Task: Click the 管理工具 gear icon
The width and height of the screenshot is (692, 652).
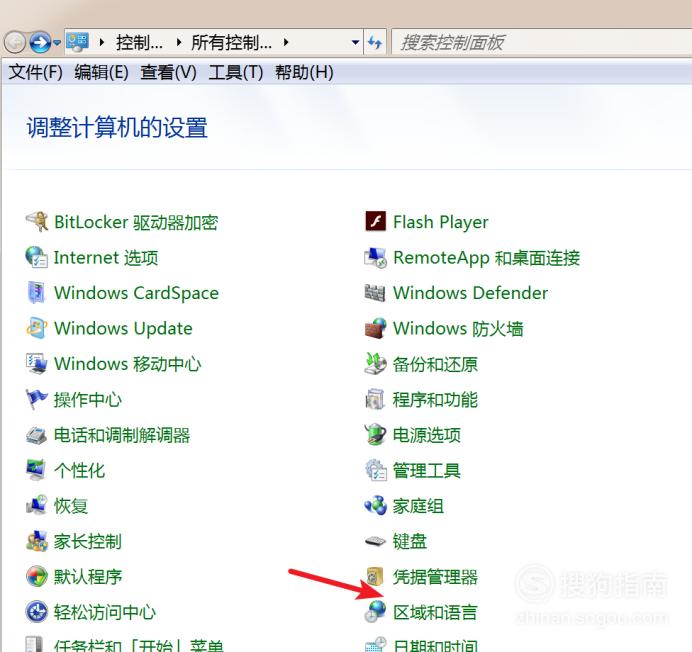Action: 376,470
